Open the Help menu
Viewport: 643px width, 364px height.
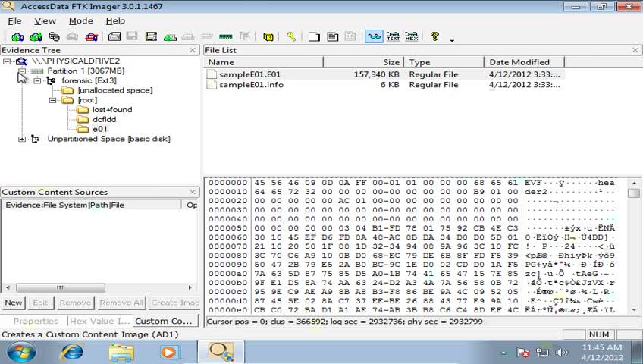[115, 21]
